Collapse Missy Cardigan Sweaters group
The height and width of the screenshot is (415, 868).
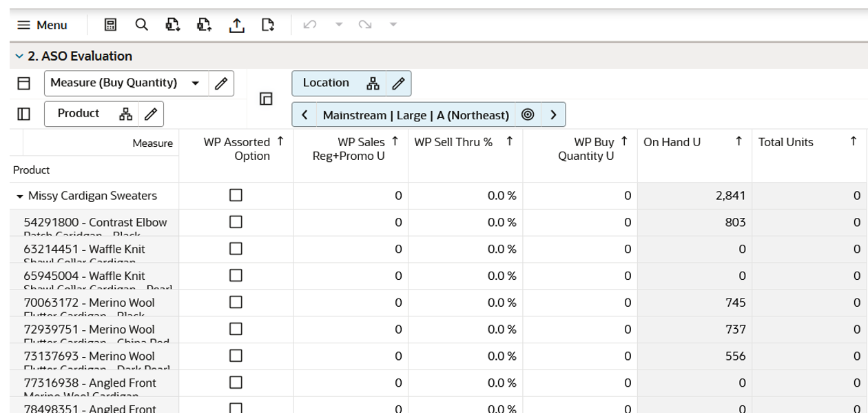[x=20, y=196]
